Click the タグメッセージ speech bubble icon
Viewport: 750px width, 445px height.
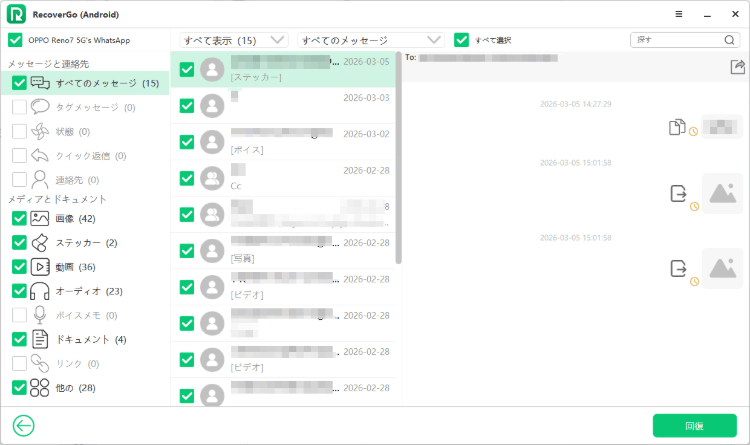(x=40, y=107)
